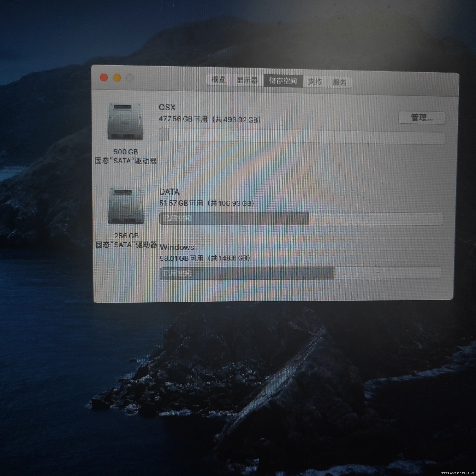Screen dimensions: 476x476
Task: Click the 管理... button
Action: [x=422, y=118]
